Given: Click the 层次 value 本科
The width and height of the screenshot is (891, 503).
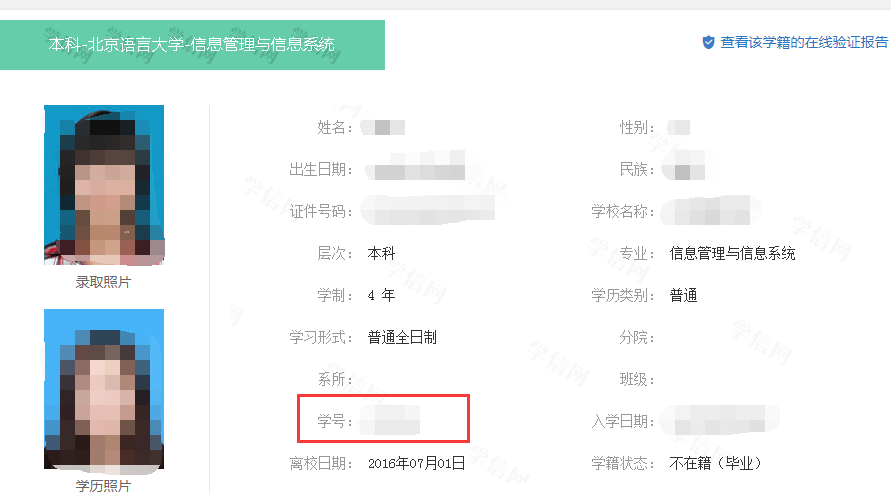Looking at the screenshot, I should [381, 253].
